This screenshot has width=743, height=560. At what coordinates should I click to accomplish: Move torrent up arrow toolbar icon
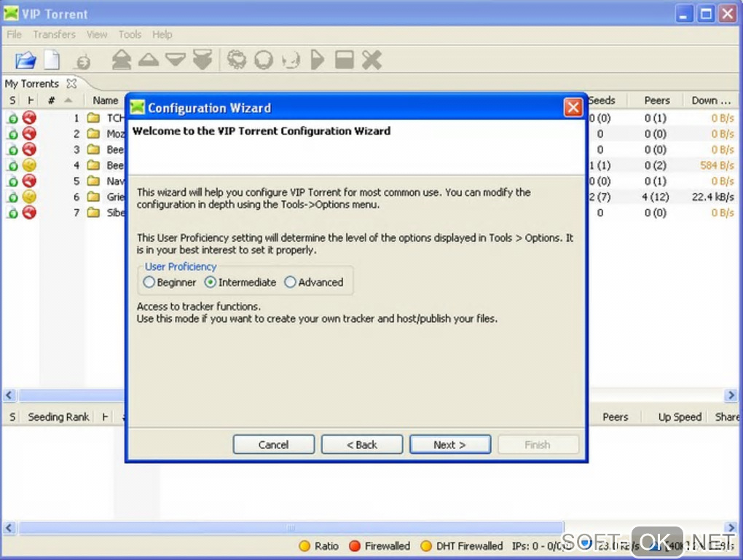pos(149,60)
